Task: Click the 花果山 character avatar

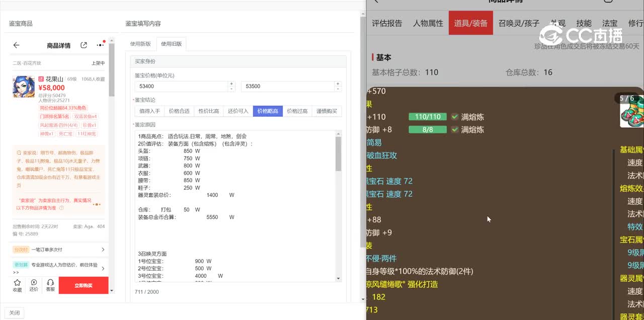Action: tap(24, 87)
